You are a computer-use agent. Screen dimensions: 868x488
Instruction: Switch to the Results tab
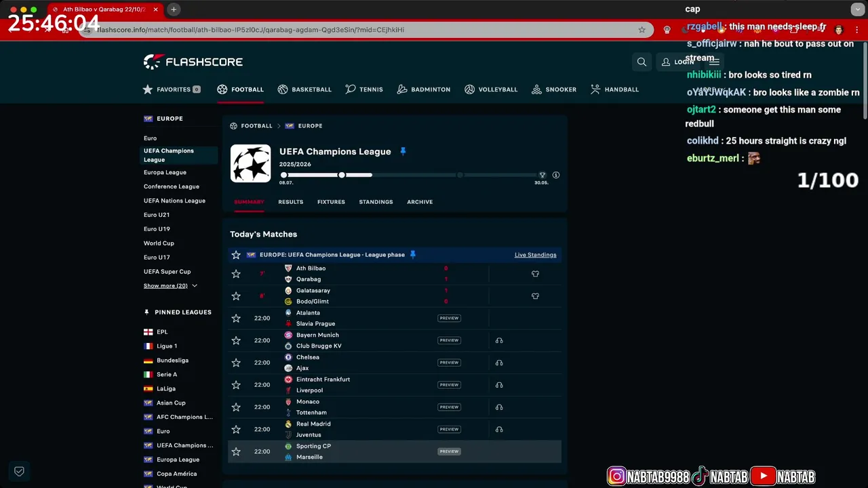click(x=290, y=202)
